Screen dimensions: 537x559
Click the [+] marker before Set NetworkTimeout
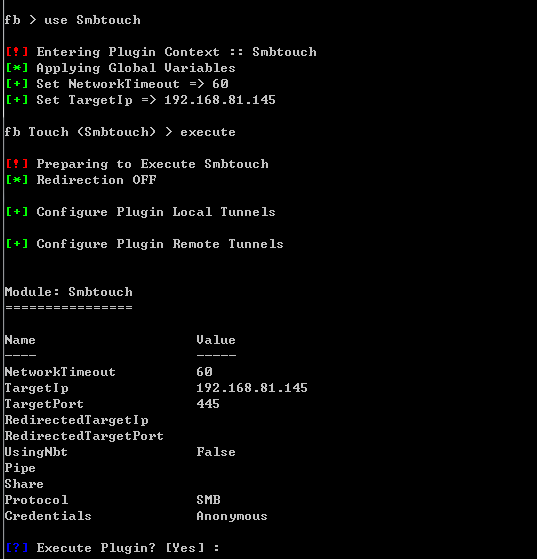tap(17, 84)
